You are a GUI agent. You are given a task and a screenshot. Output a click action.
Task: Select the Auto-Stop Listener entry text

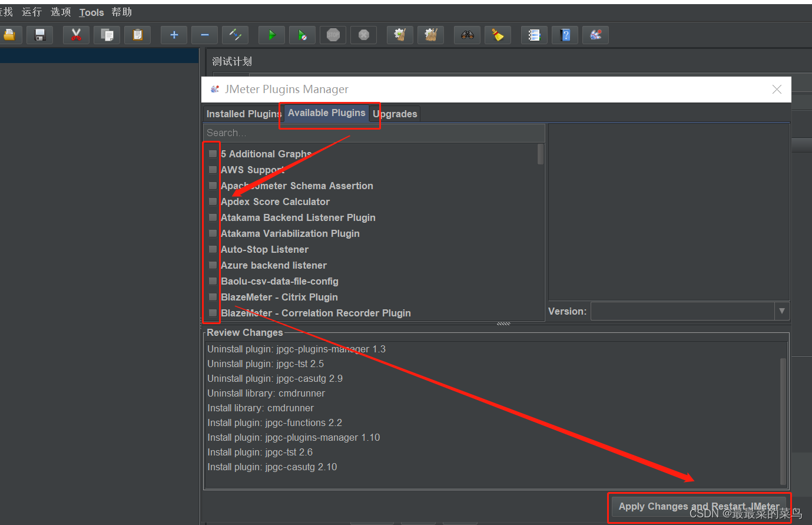point(264,249)
